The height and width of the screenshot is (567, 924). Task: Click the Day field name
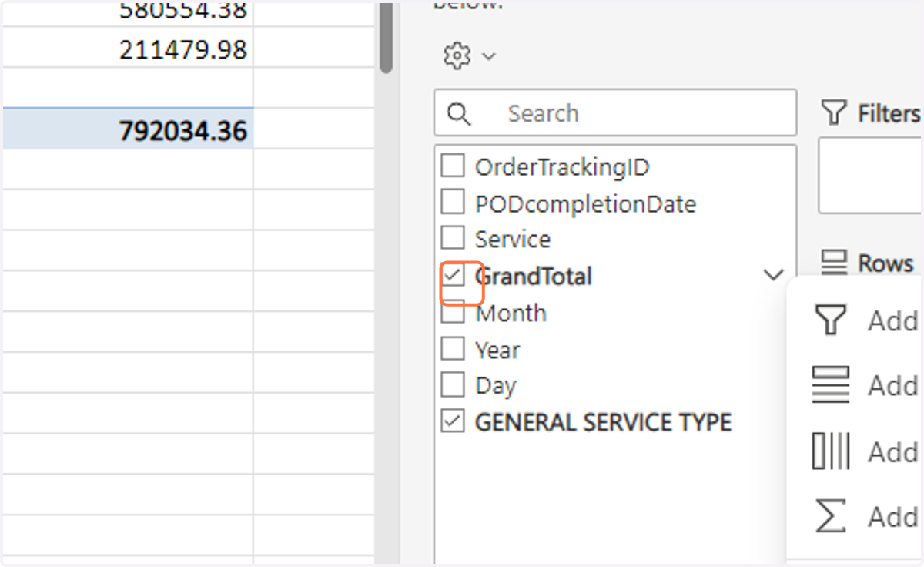pos(495,386)
